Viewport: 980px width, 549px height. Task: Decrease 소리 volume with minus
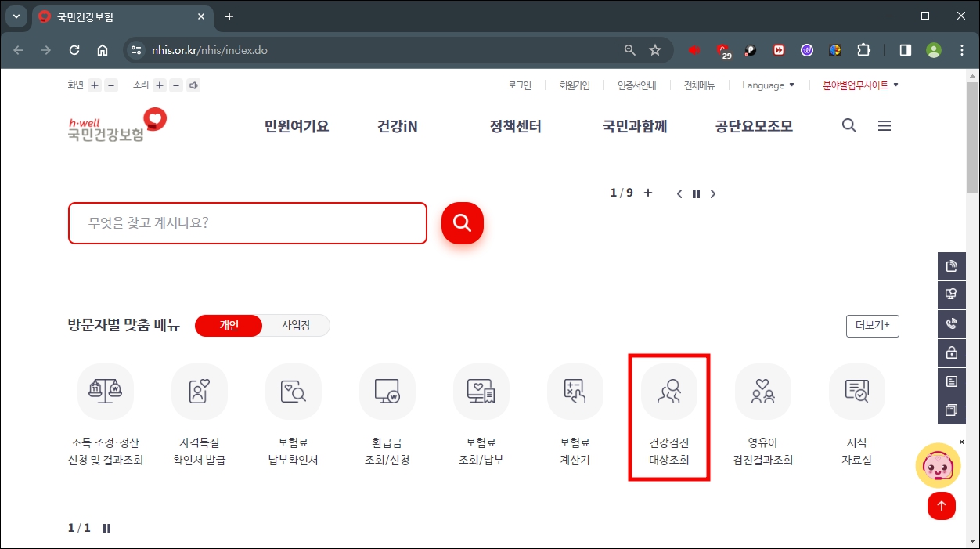click(x=176, y=85)
